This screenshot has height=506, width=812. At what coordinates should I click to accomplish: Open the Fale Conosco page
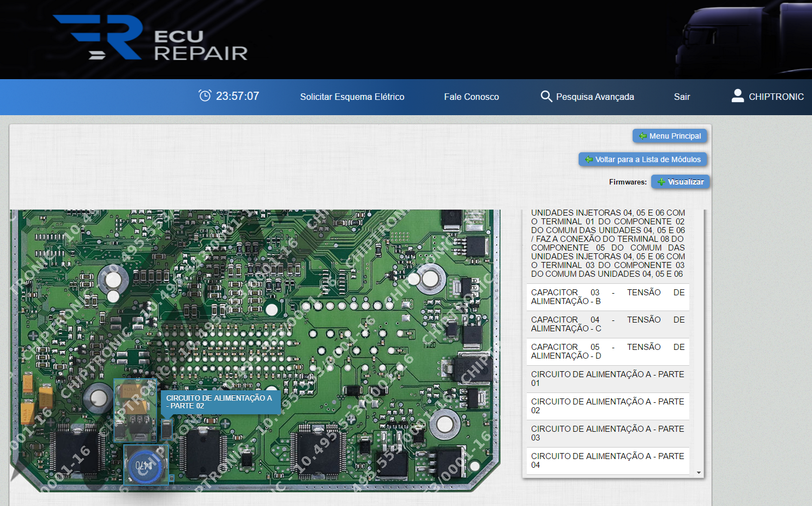[x=471, y=97]
